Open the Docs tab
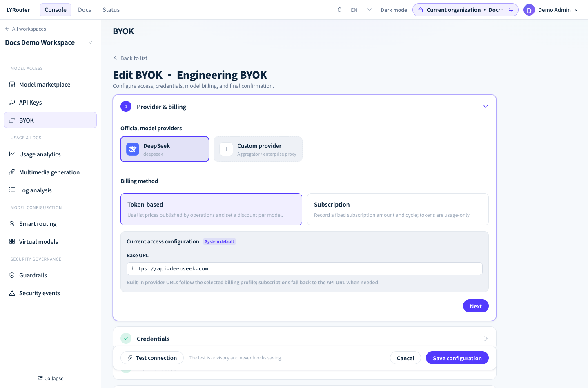Image resolution: width=588 pixels, height=388 pixels. click(x=85, y=10)
